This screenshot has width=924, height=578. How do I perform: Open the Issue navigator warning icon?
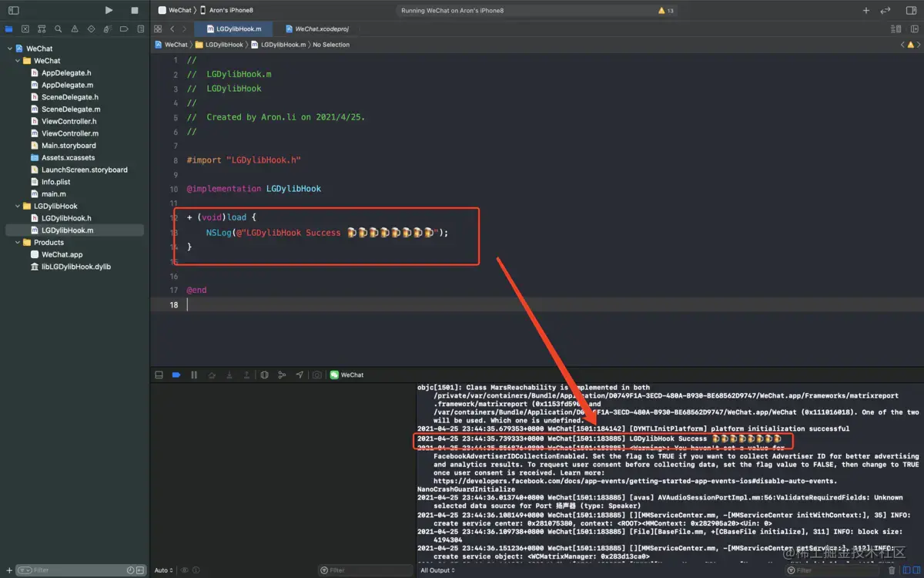75,29
